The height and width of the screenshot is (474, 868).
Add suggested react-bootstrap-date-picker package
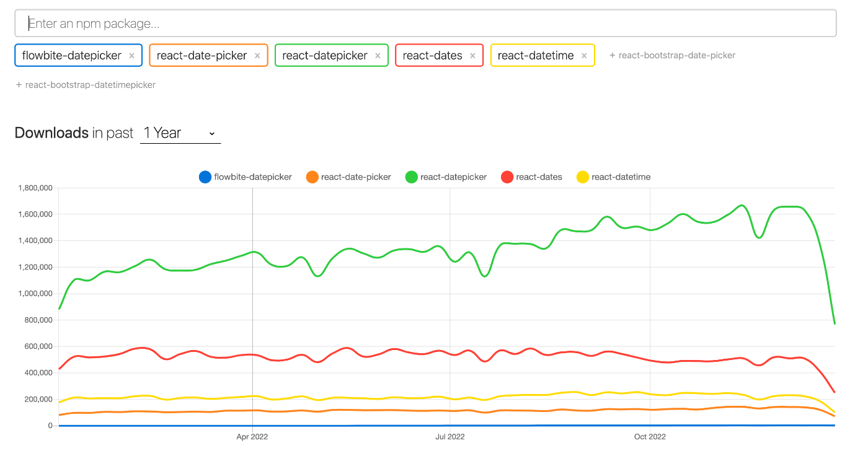672,55
